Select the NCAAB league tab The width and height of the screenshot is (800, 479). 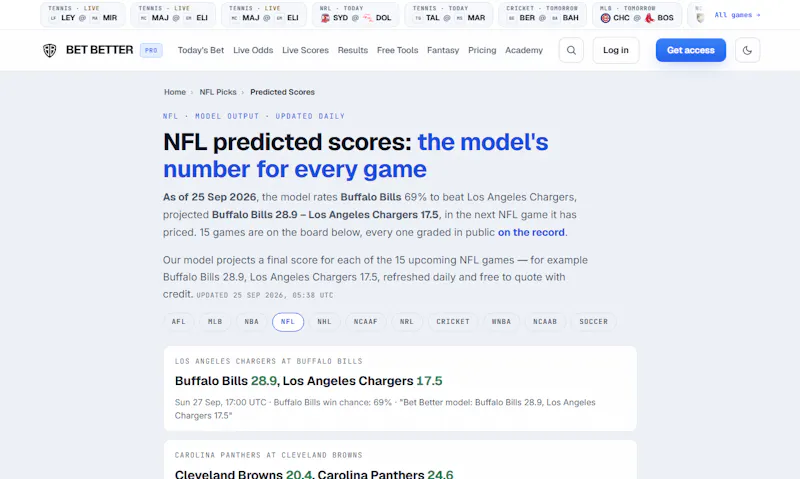point(545,322)
